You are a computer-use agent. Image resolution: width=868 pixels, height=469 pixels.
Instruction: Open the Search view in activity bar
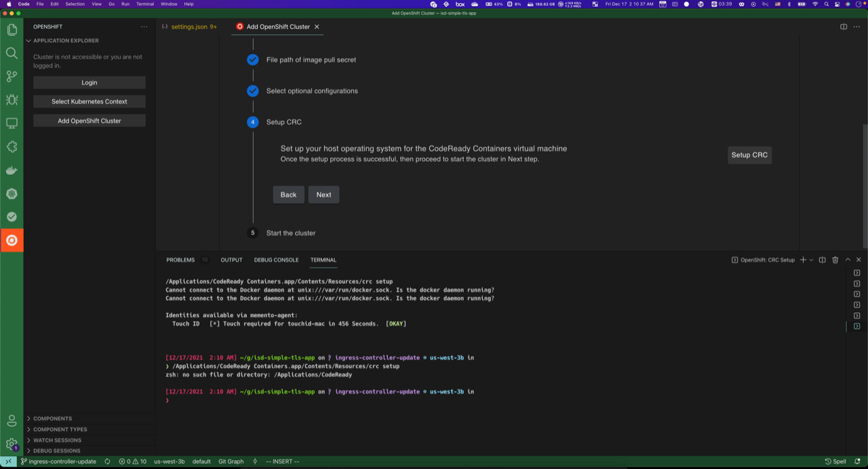pos(12,53)
